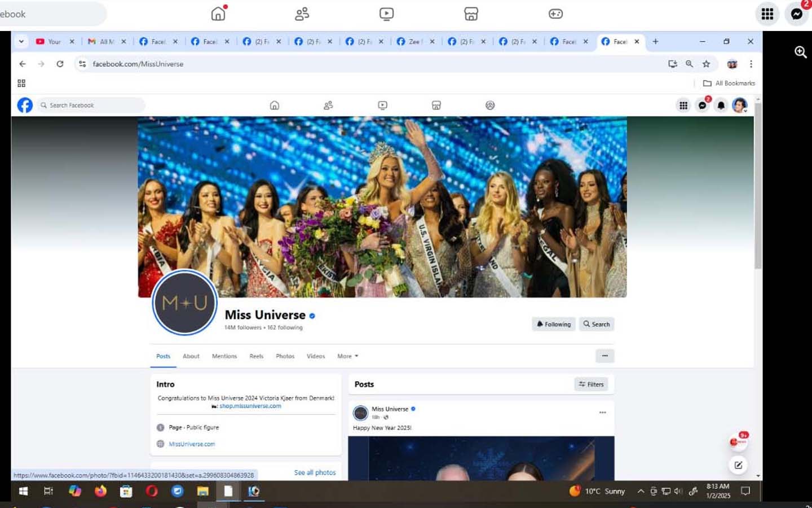Zoom in on the photo using magnifier icon
812x508 pixels.
(800, 52)
